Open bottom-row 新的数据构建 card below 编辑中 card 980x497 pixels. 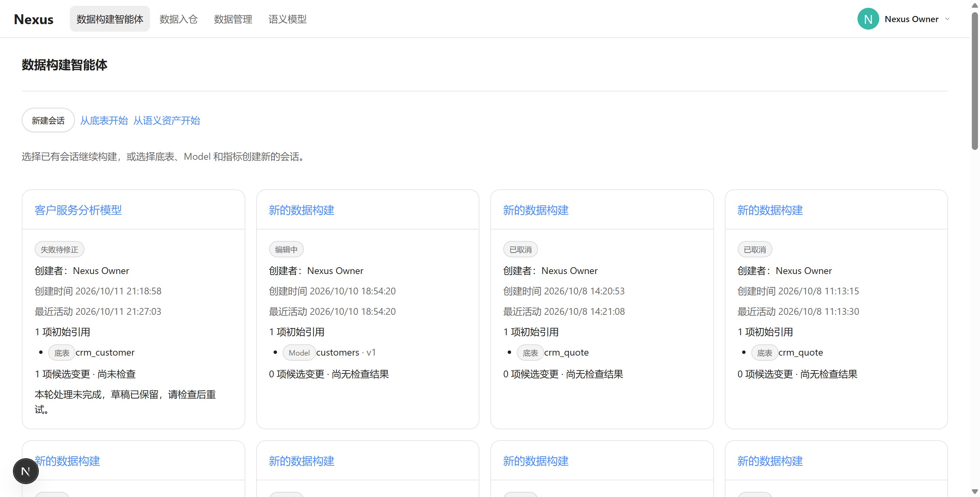tap(301, 461)
